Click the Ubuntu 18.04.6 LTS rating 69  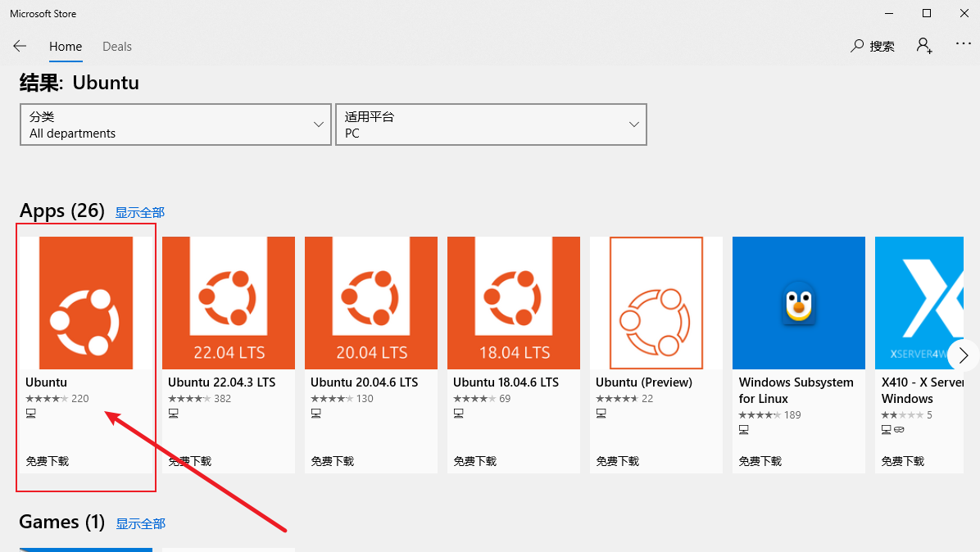tap(482, 398)
